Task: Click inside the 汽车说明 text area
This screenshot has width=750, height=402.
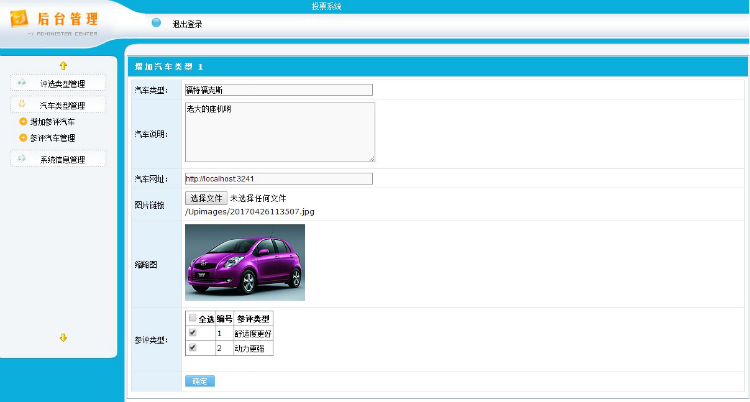Action: 280,132
